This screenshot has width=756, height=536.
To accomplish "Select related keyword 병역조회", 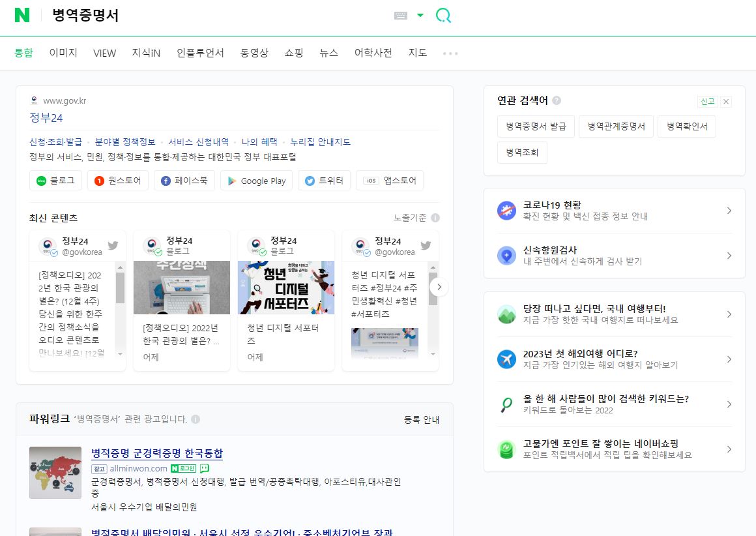I will tap(522, 153).
